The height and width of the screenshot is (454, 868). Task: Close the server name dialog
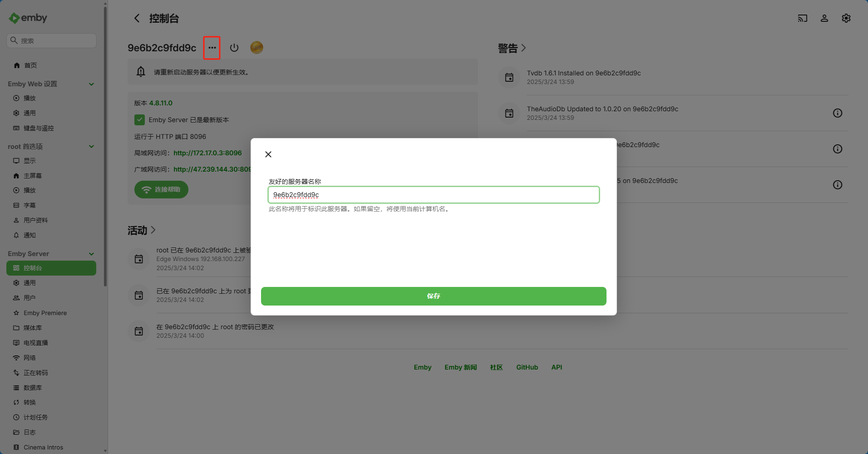tap(268, 154)
